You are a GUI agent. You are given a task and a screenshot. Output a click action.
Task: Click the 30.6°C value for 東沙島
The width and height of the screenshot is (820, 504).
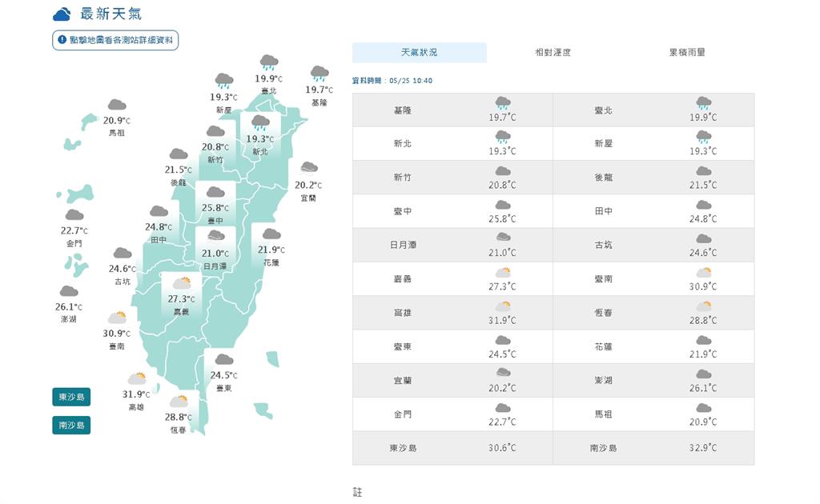[x=502, y=448]
